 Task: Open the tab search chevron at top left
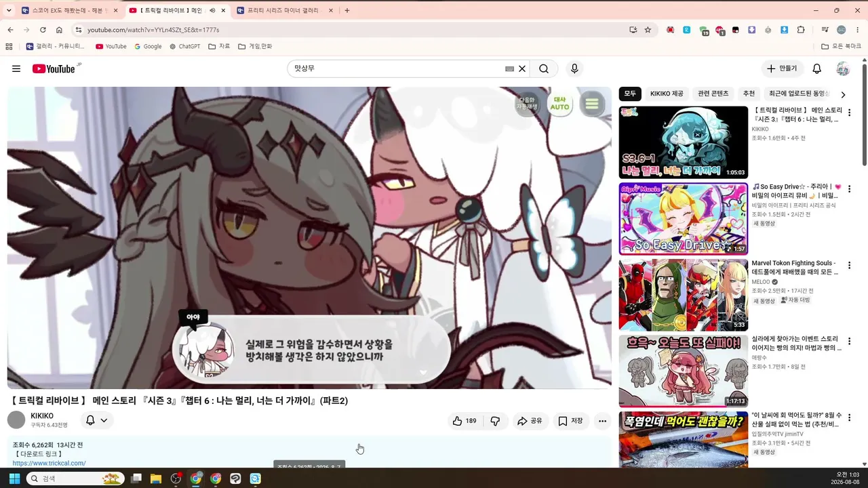click(x=9, y=10)
